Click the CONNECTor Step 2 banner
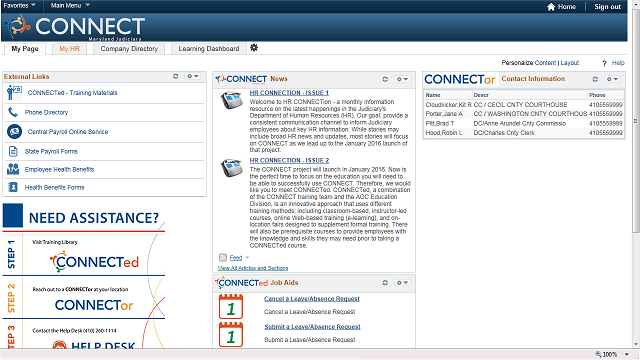Viewport: 640px width, 360px height. coord(84,298)
